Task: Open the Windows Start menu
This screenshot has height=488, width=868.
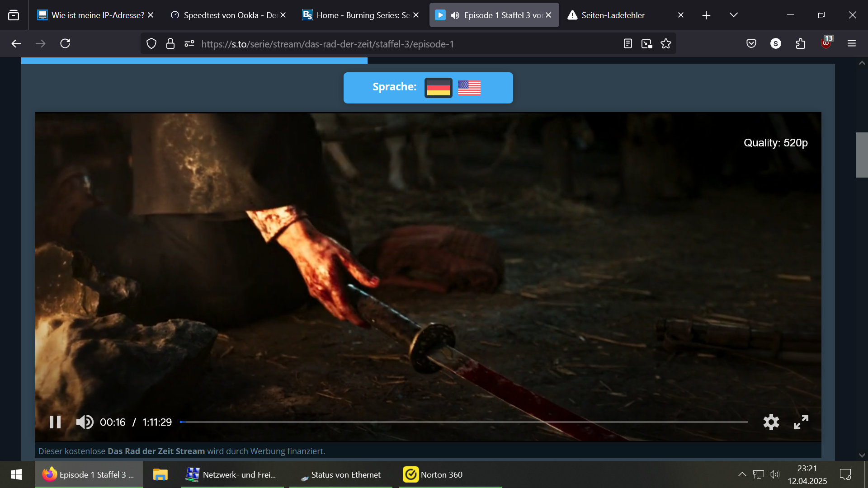Action: pos(16,474)
